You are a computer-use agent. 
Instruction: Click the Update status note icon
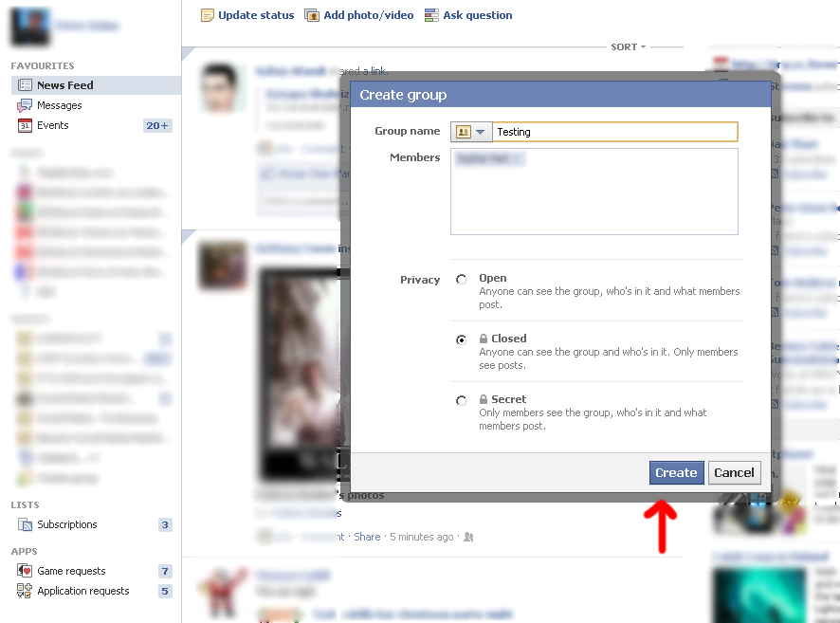pyautogui.click(x=208, y=15)
